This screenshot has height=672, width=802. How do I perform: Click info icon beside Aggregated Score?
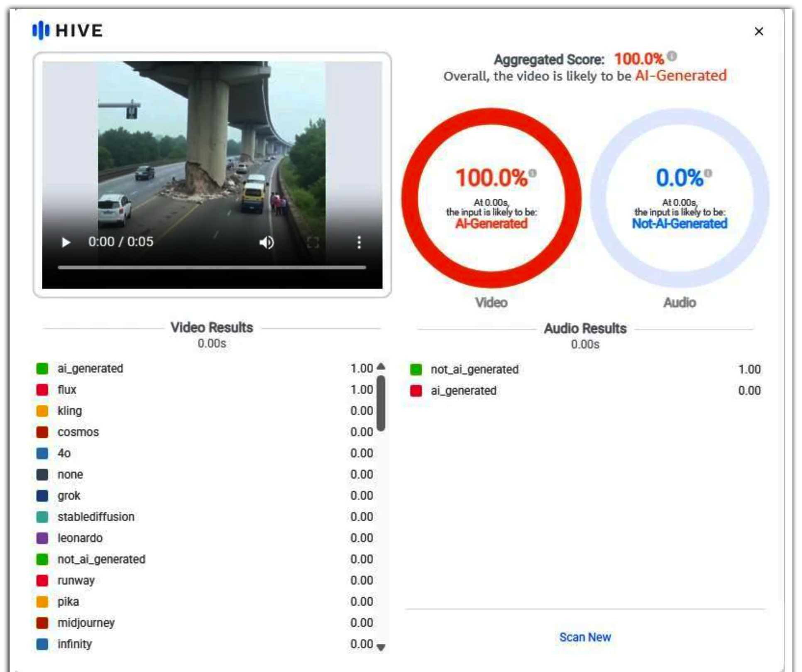pyautogui.click(x=672, y=56)
